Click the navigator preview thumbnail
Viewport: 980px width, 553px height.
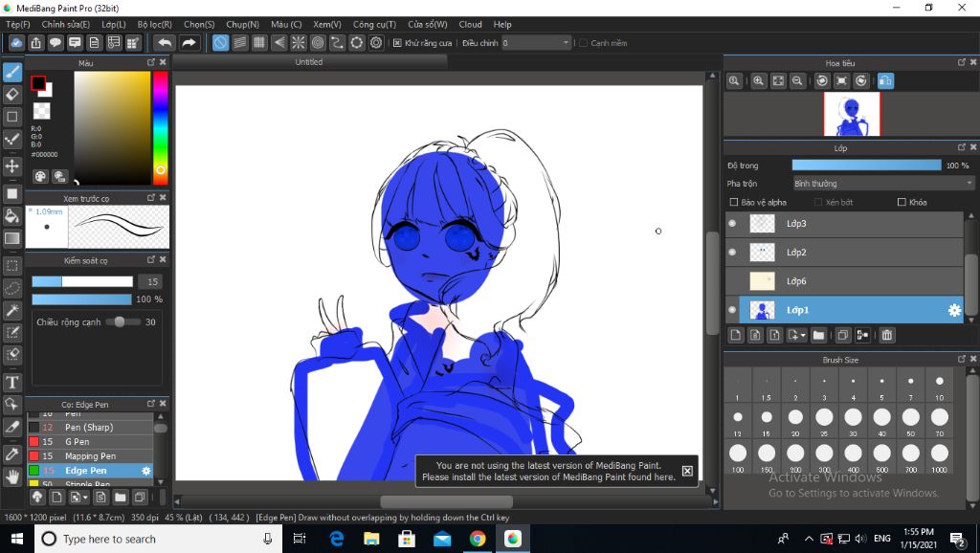[x=851, y=114]
